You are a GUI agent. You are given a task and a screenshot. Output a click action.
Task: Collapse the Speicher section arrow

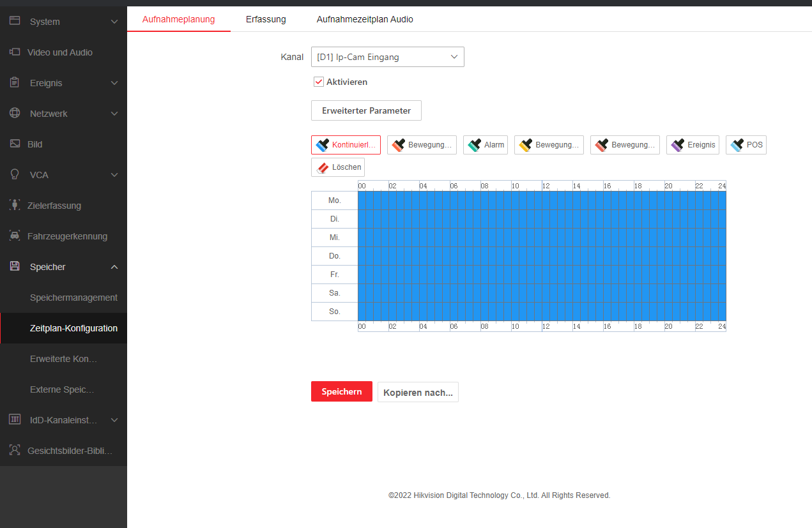(114, 267)
